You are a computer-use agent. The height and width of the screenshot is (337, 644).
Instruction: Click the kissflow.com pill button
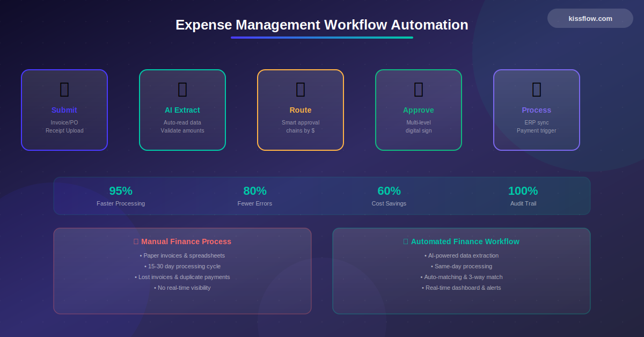590,18
